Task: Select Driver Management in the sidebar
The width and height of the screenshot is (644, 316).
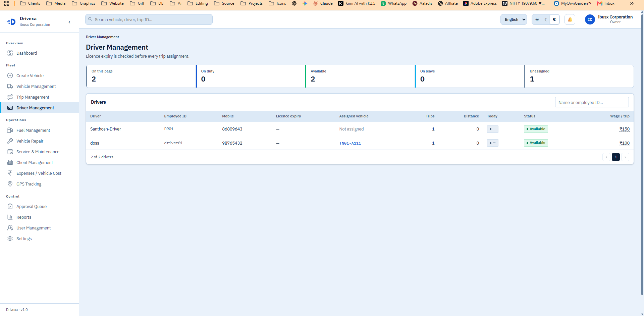Action: click(x=39, y=108)
